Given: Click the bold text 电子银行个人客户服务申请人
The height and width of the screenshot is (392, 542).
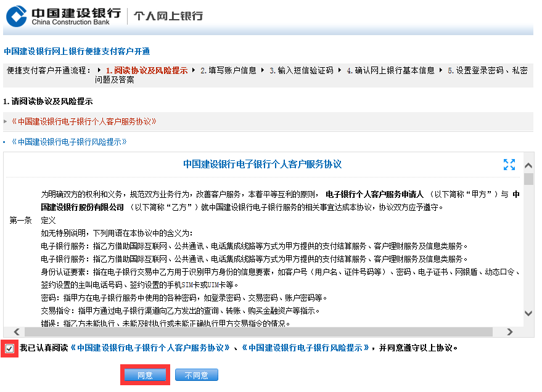Looking at the screenshot, I should [x=374, y=194].
